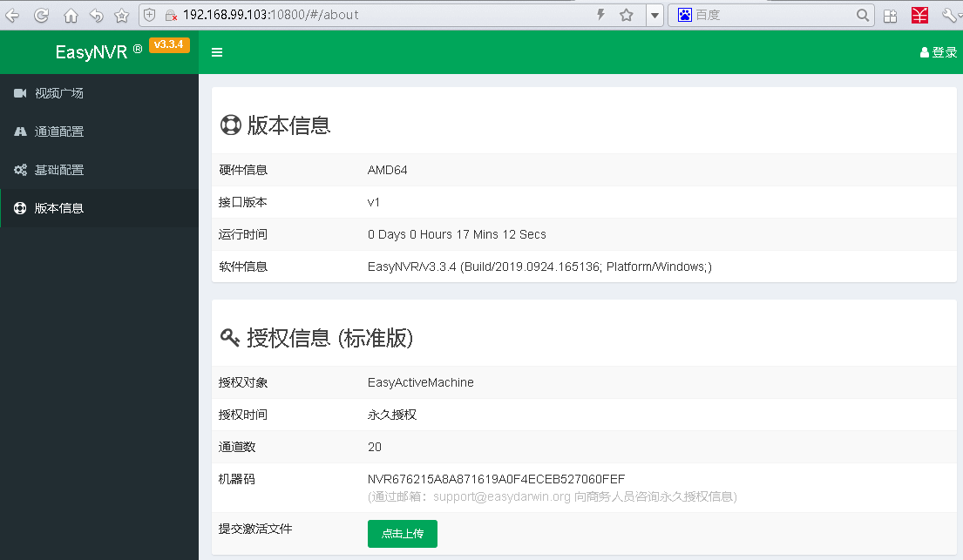Open browser favorites star in toolbar

(x=122, y=16)
